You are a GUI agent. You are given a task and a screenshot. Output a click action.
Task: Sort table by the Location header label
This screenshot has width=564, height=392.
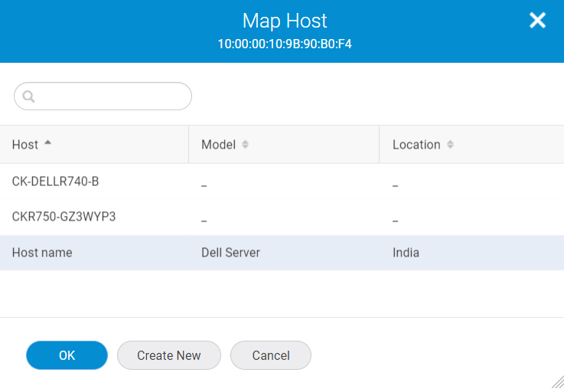click(x=416, y=145)
